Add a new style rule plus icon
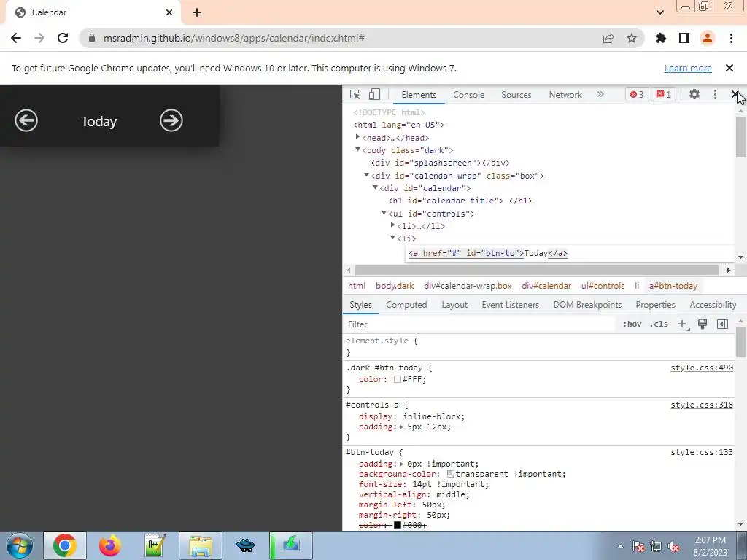The width and height of the screenshot is (747, 560). [682, 324]
